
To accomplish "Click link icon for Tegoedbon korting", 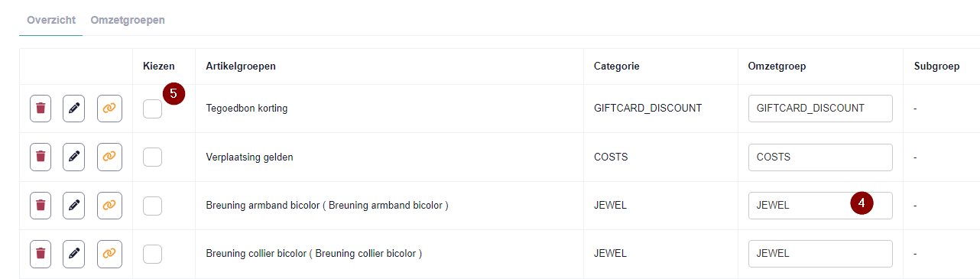I will (x=109, y=109).
